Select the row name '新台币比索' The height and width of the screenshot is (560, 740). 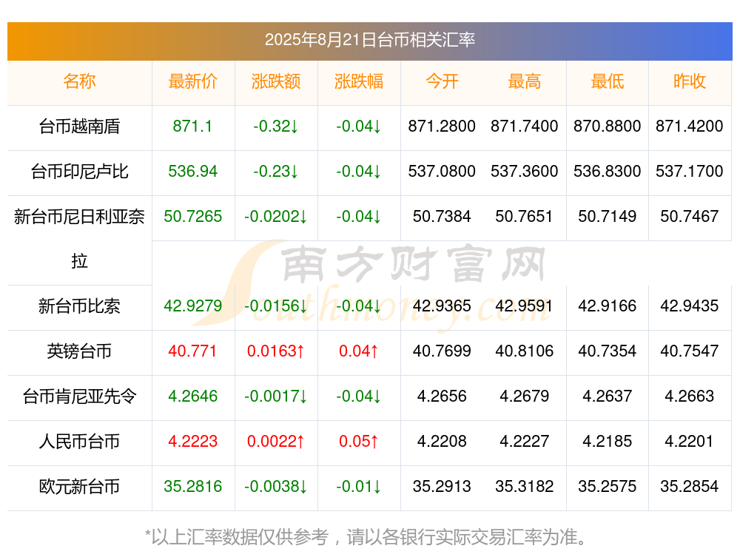pos(79,306)
